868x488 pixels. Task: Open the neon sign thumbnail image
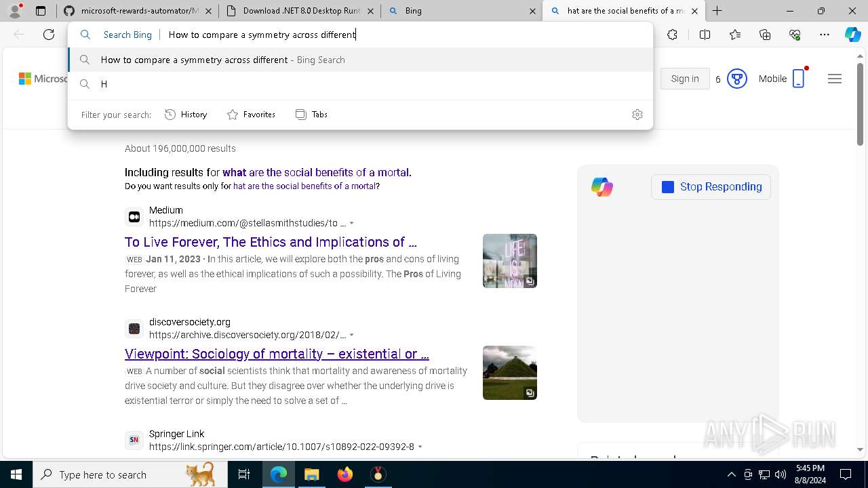(x=510, y=261)
